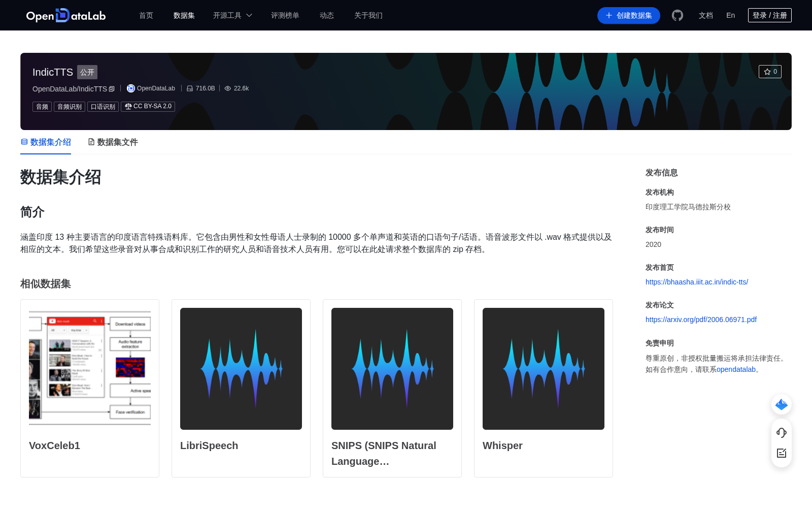The image size is (812, 508).
Task: Open the 数据集 menu item
Action: 184,15
